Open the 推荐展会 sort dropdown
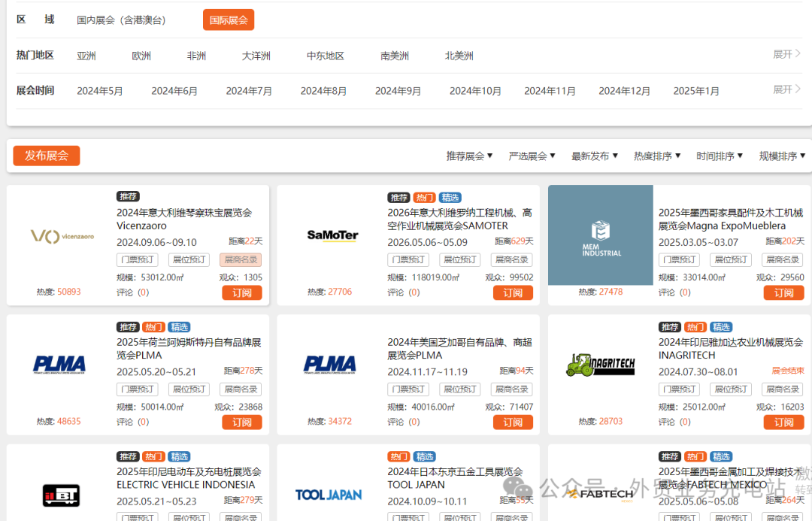 [x=469, y=156]
